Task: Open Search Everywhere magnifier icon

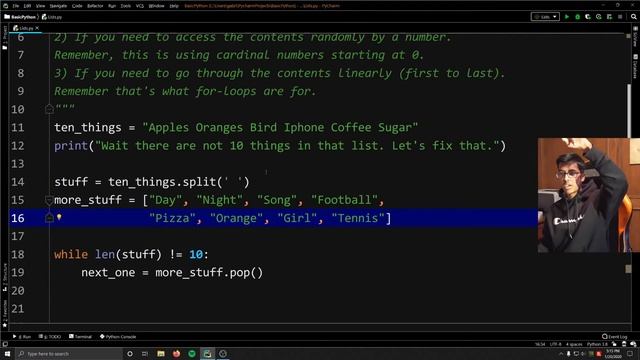Action: click(633, 17)
